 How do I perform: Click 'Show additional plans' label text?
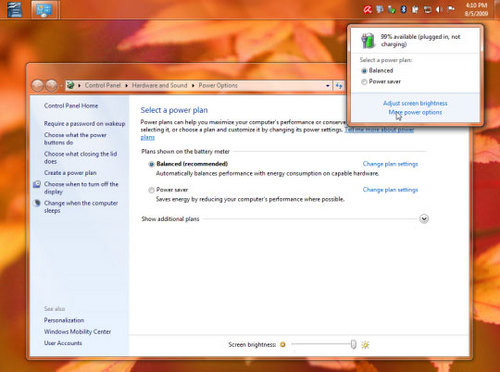pos(170,219)
